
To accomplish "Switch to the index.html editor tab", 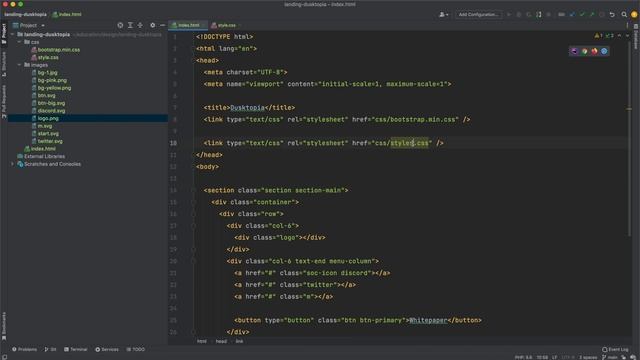I will point(189,25).
